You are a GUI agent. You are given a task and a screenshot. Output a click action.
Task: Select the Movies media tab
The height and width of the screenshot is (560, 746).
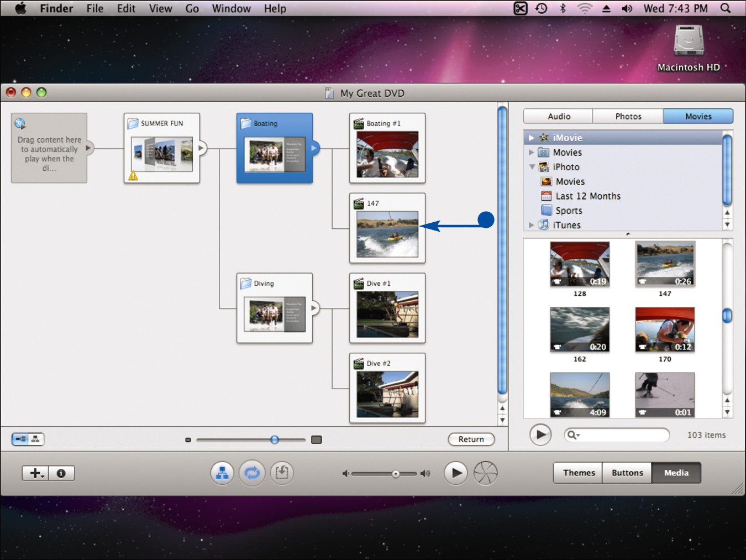698,116
